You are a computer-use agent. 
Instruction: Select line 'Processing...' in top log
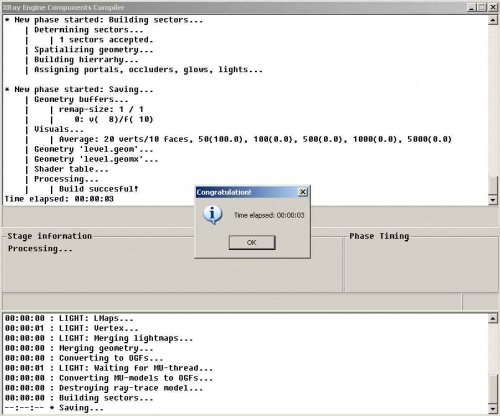click(66, 179)
